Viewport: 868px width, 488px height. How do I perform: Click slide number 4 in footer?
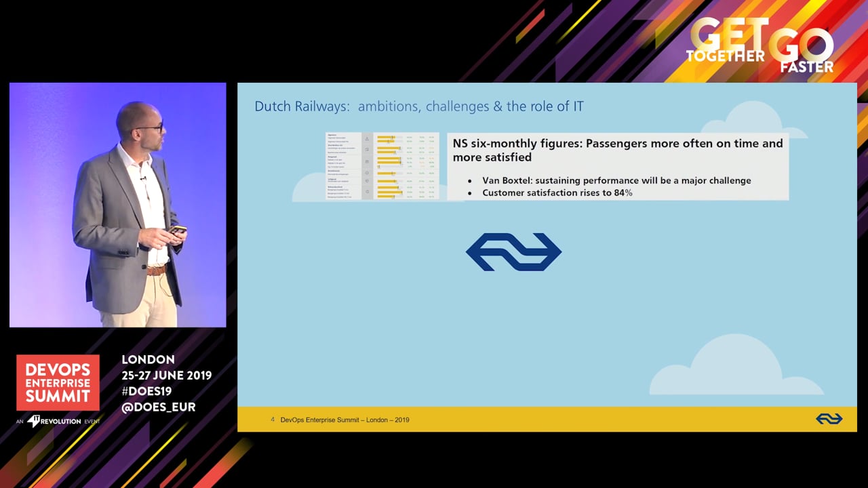[x=273, y=420]
